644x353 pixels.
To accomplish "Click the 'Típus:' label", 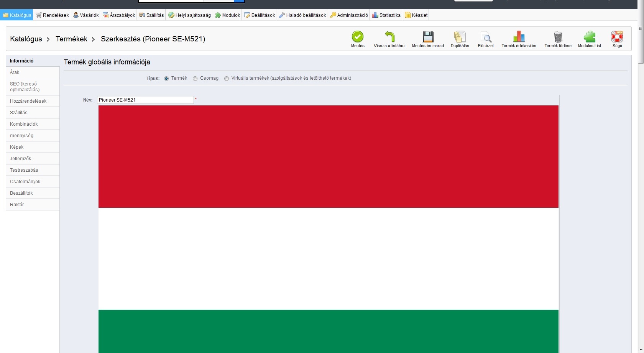I will coord(153,79).
